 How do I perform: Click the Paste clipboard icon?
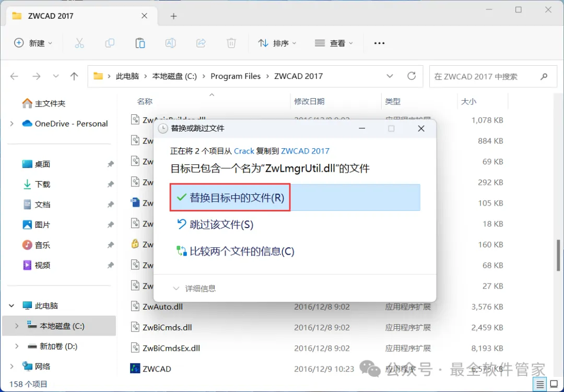point(140,43)
